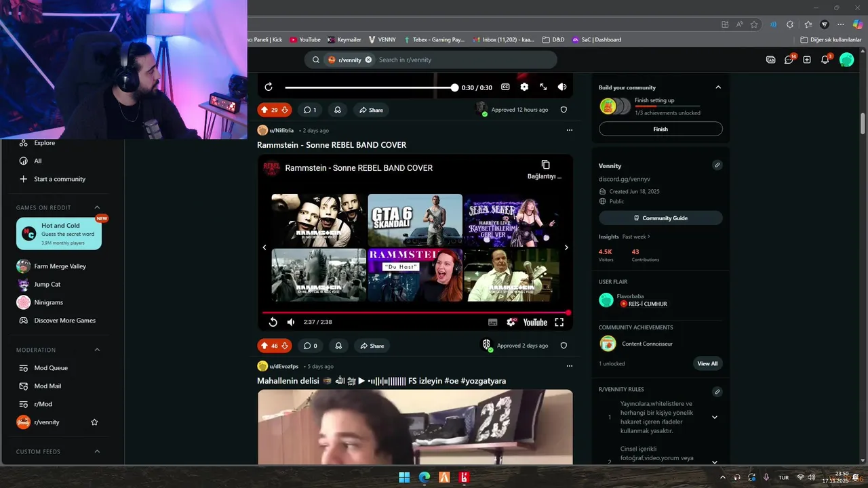Open overflow menu of u/Nifitria's post
This screenshot has width=868, height=488.
[570, 130]
